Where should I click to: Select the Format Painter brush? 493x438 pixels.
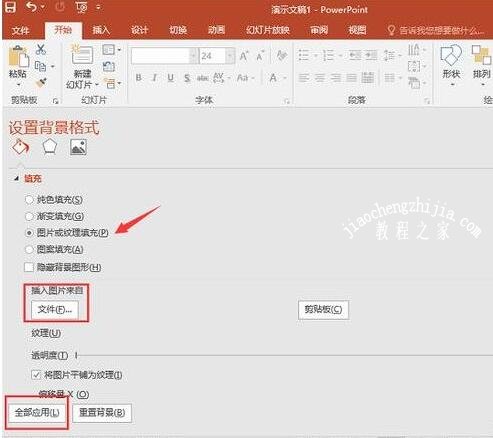[41, 82]
